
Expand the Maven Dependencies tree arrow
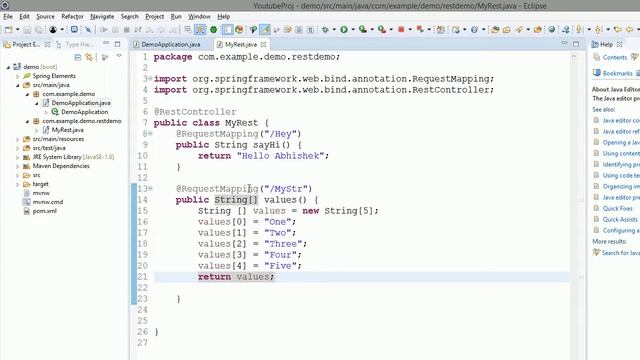point(18,166)
